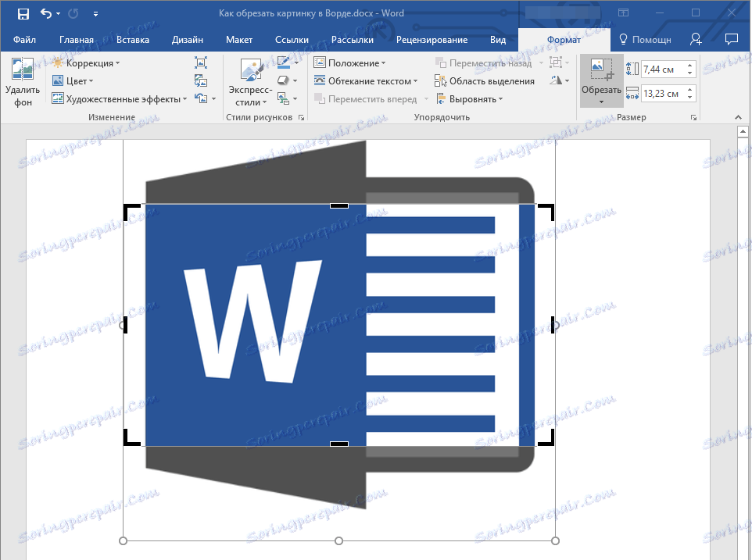Decrease height with the down spinner
This screenshot has width=752, height=560.
[x=689, y=73]
